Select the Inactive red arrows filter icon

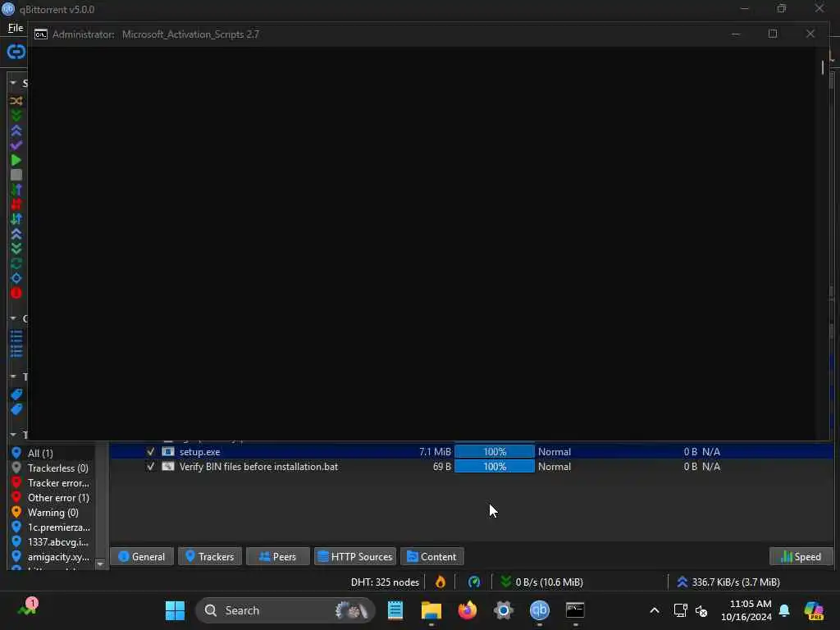tap(16, 204)
